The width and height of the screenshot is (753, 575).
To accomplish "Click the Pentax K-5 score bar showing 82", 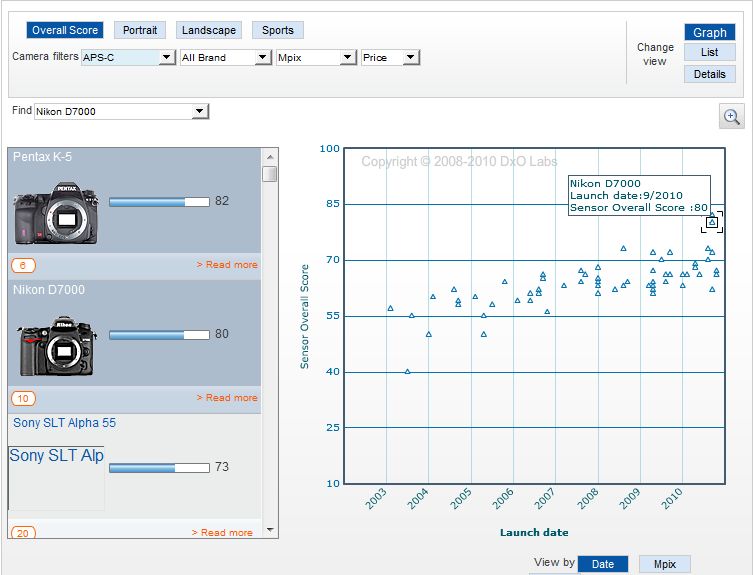I will pyautogui.click(x=159, y=202).
